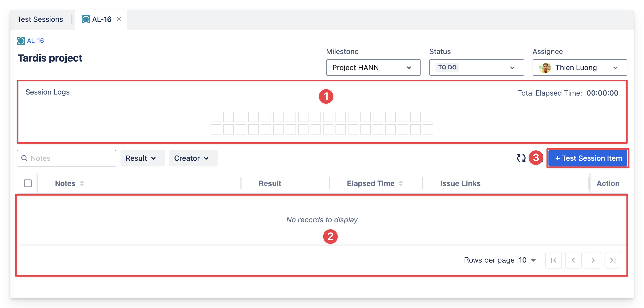
Task: Toggle the select-all rows checkbox
Action: point(28,183)
